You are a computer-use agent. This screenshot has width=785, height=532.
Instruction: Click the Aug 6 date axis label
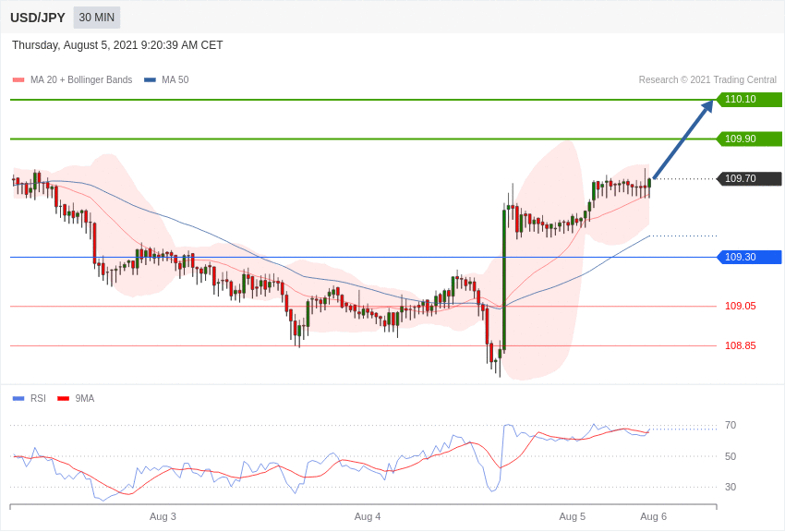point(653,516)
